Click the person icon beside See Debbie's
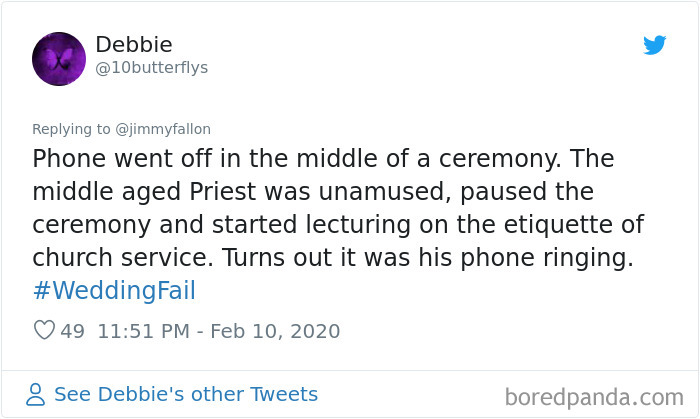This screenshot has width=700, height=419. click(36, 394)
